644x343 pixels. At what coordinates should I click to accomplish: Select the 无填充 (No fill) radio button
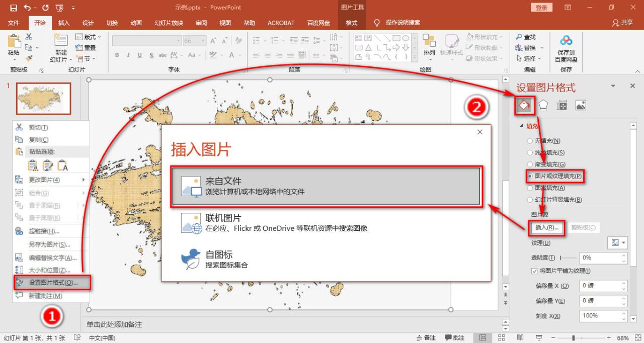[529, 141]
